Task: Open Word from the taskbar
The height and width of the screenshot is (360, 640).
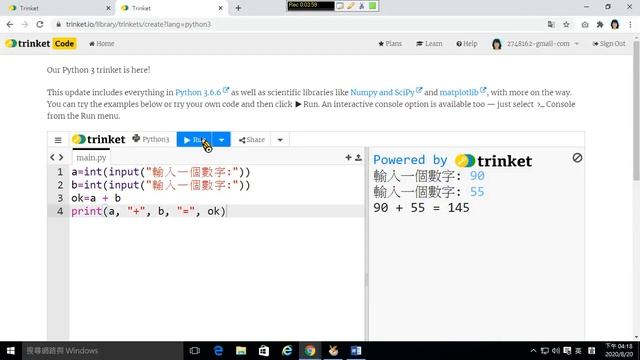Action: (356, 351)
